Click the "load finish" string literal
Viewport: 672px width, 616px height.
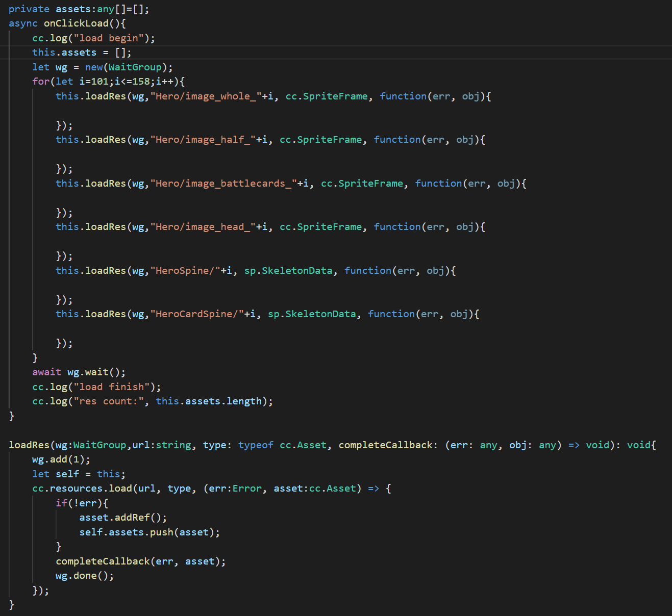point(112,387)
